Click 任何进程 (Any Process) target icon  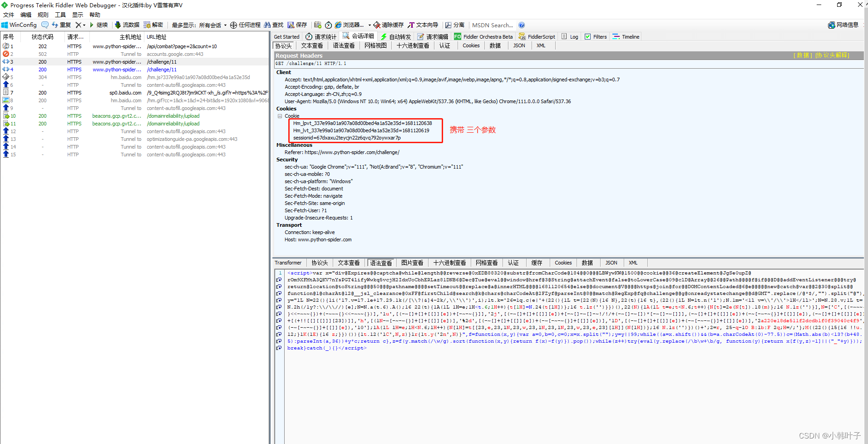coord(245,25)
